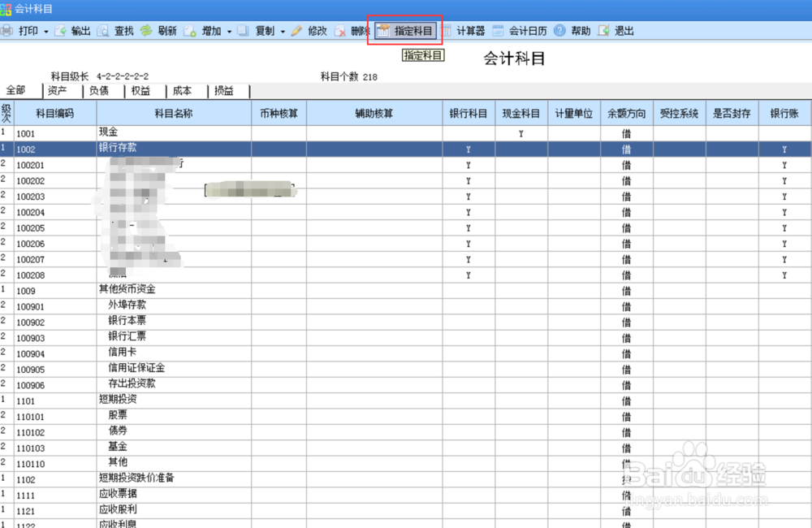Open the Accounting Calendar (会计日历) icon
Screen dimensions: 812x528
point(498,31)
